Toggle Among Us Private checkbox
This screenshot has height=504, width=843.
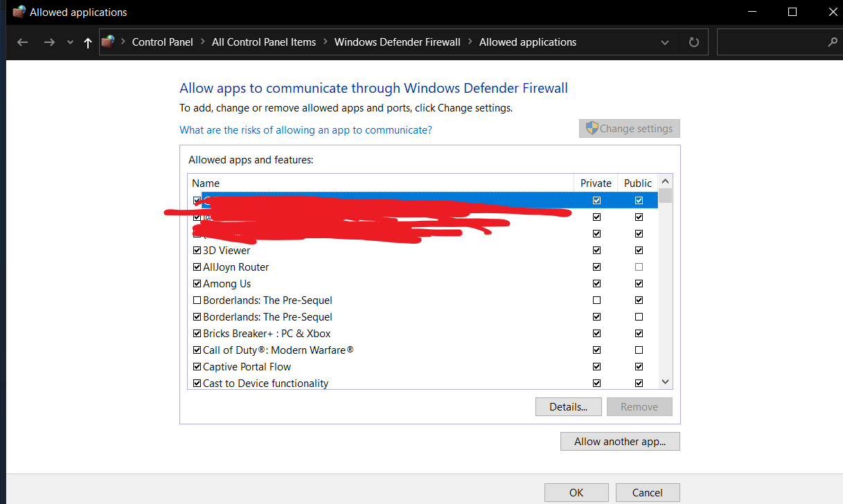[x=596, y=284]
